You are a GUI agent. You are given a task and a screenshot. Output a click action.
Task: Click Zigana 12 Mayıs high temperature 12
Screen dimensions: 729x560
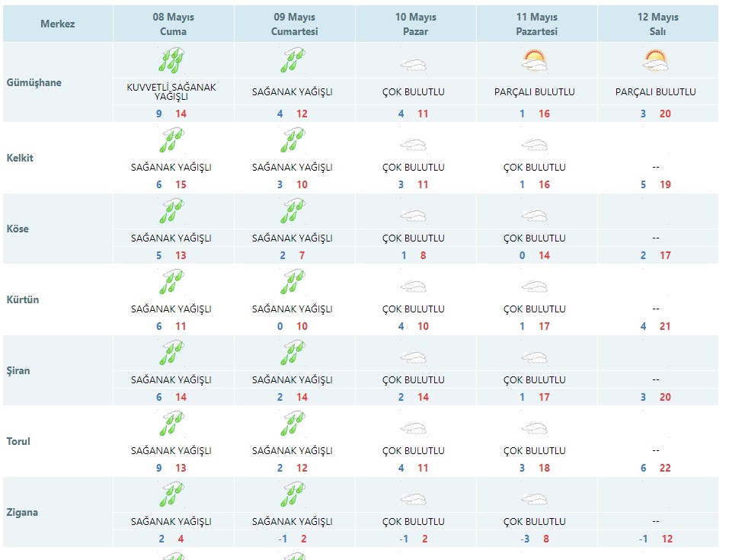(667, 539)
